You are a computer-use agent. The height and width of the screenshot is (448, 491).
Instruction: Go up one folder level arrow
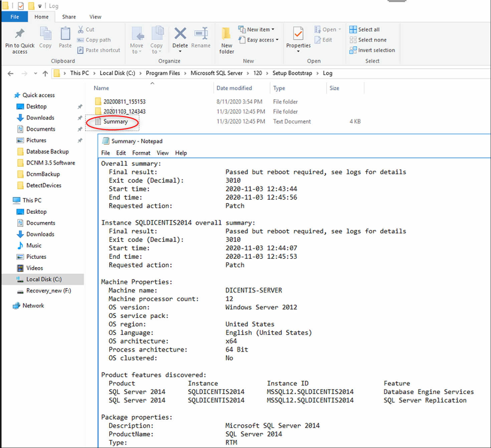(x=45, y=73)
